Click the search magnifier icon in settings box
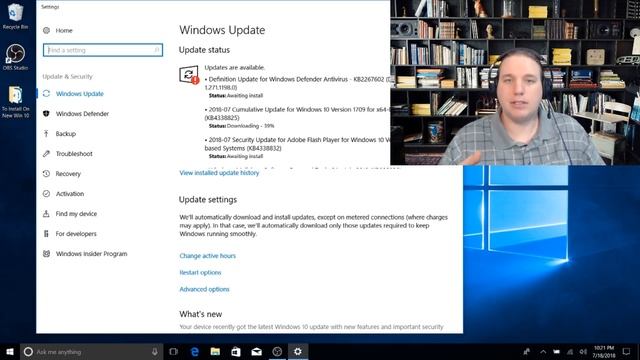Viewport: 640px width, 360px height. click(157, 50)
